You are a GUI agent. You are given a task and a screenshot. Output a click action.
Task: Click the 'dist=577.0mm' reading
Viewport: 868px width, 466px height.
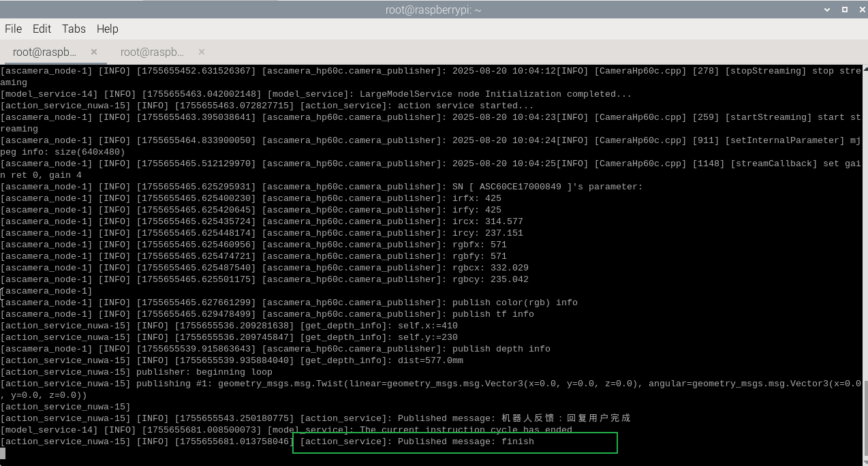pos(431,360)
